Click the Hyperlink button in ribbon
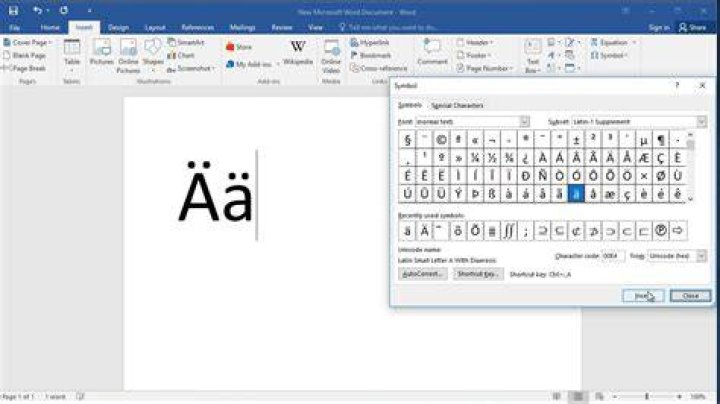 click(x=370, y=43)
